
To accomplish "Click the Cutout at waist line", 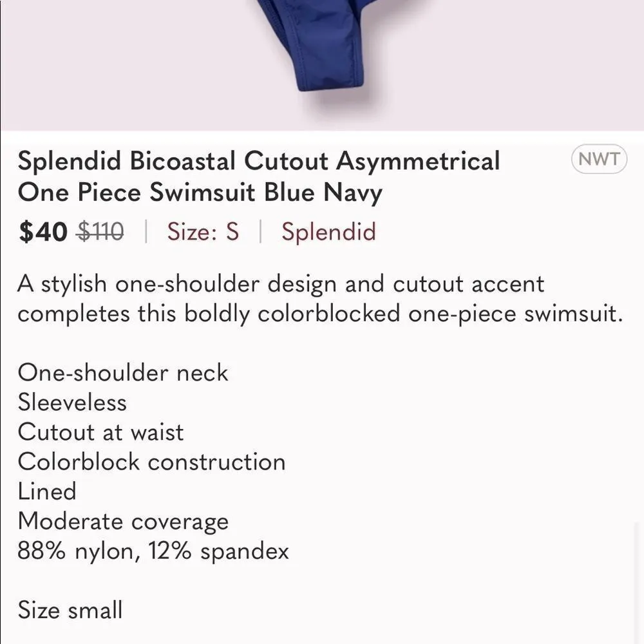I will tap(100, 432).
